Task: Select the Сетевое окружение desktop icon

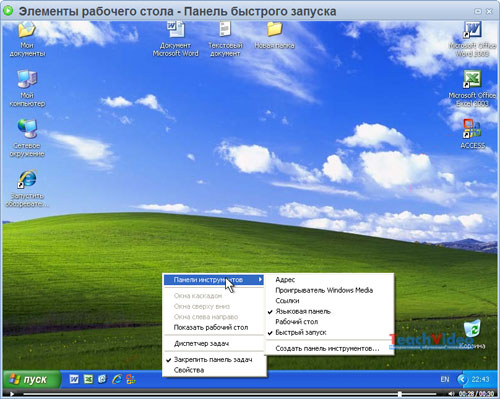Action: (27, 138)
